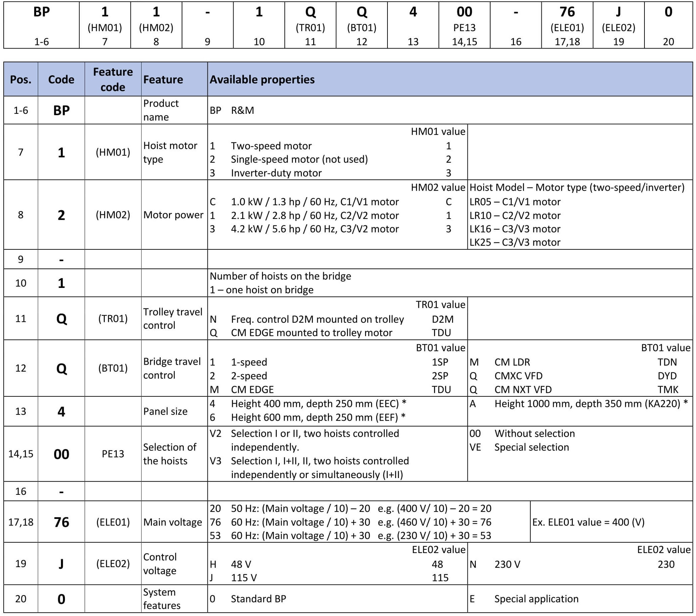
Task: Click "Single-speed motor (not used)" entry
Action: point(299,159)
